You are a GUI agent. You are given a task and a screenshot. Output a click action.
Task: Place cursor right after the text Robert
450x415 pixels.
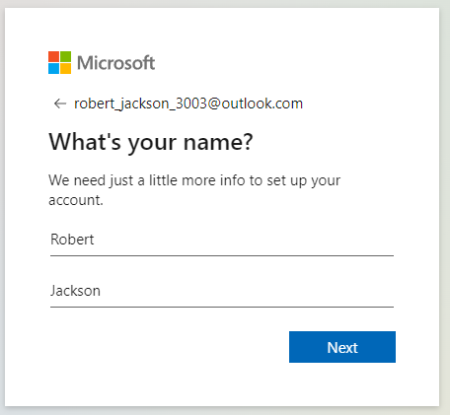click(x=95, y=240)
